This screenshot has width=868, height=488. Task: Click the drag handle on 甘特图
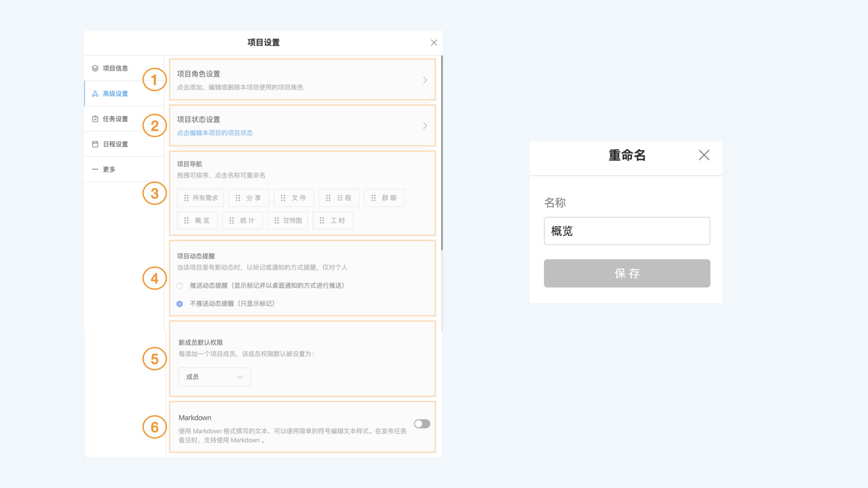point(277,221)
